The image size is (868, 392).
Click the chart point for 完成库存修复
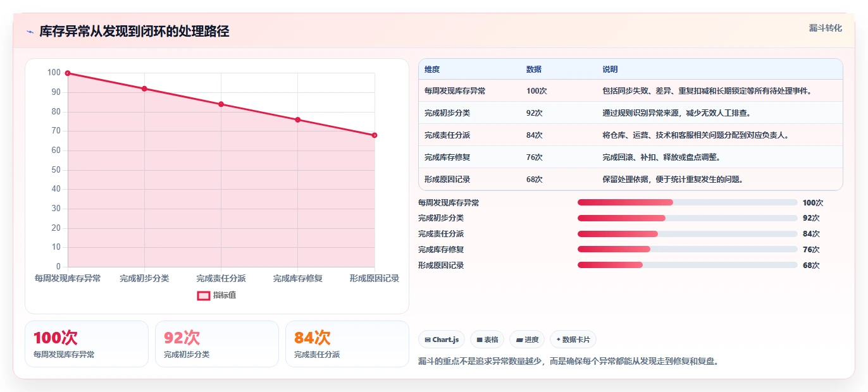297,119
